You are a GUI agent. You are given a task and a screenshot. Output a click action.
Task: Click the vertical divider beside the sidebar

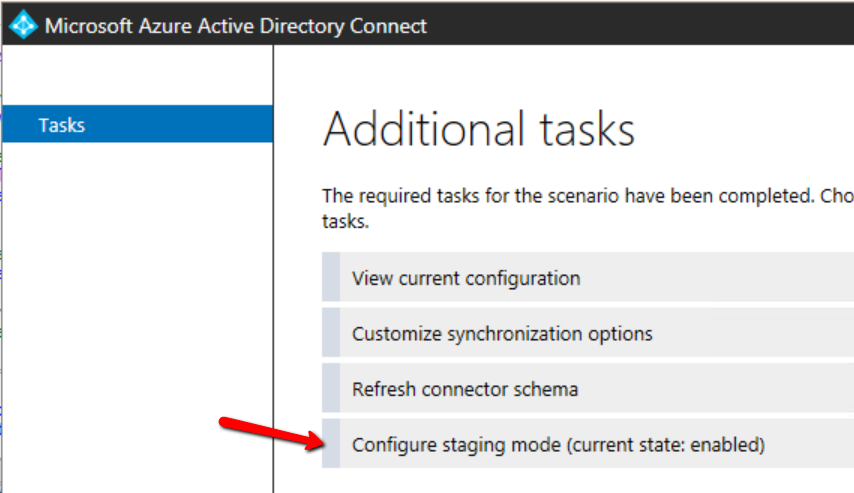[x=273, y=300]
